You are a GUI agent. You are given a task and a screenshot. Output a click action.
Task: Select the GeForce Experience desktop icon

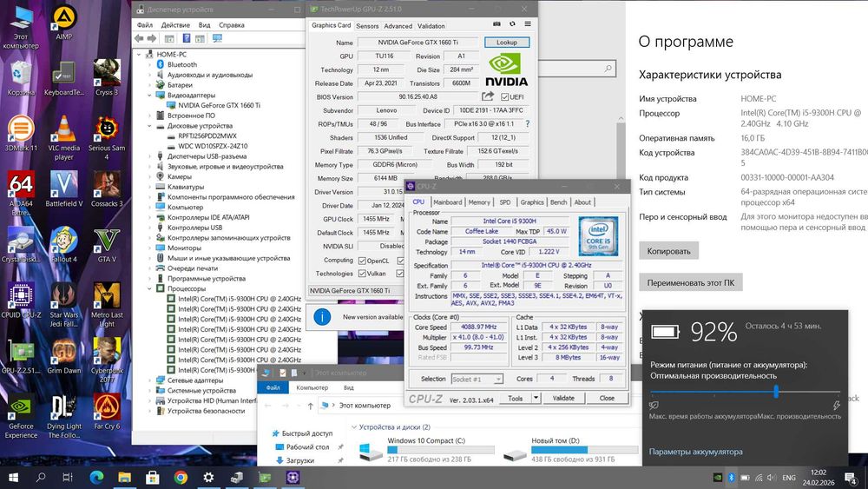click(21, 416)
